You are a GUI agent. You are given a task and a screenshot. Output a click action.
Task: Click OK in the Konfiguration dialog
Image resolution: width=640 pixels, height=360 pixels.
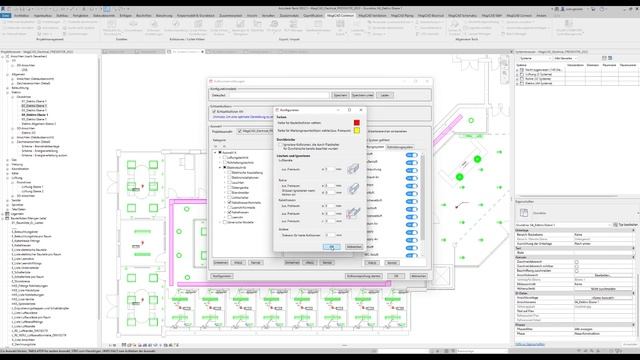coord(331,247)
